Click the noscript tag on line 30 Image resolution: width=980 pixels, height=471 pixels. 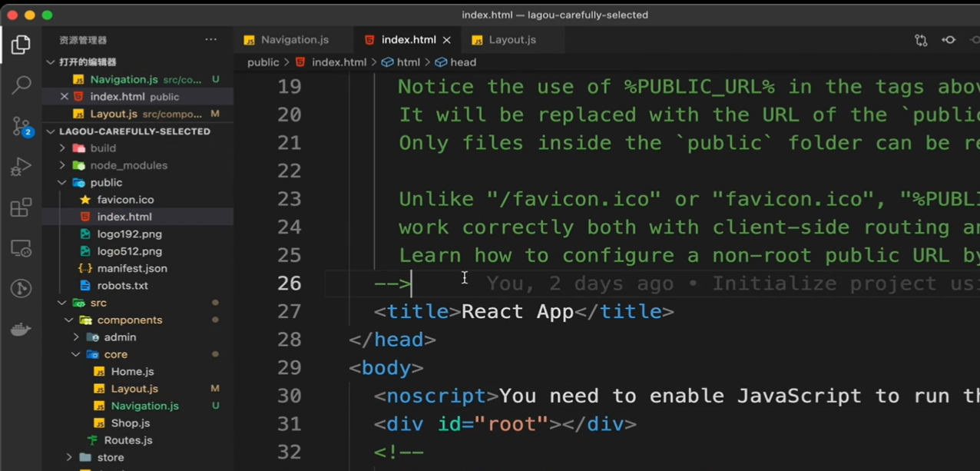(x=436, y=396)
